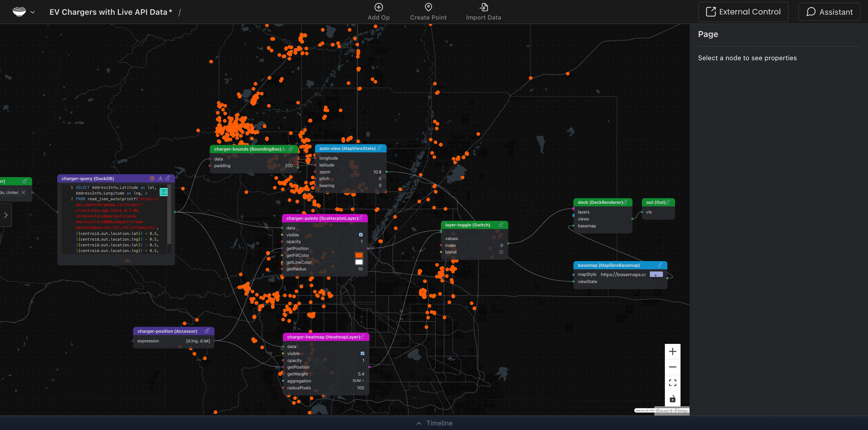The image size is (868, 430).
Task: Uncheck visible on charger-points node
Action: tap(361, 235)
